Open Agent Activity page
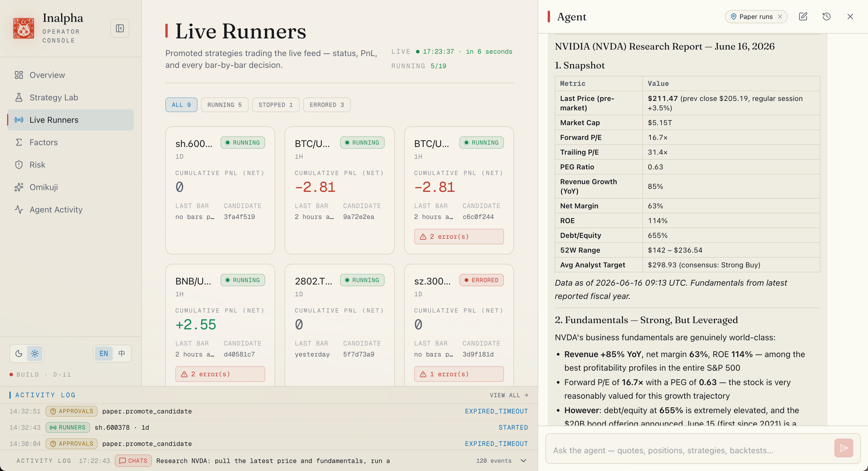Image resolution: width=868 pixels, height=471 pixels. coord(71,210)
